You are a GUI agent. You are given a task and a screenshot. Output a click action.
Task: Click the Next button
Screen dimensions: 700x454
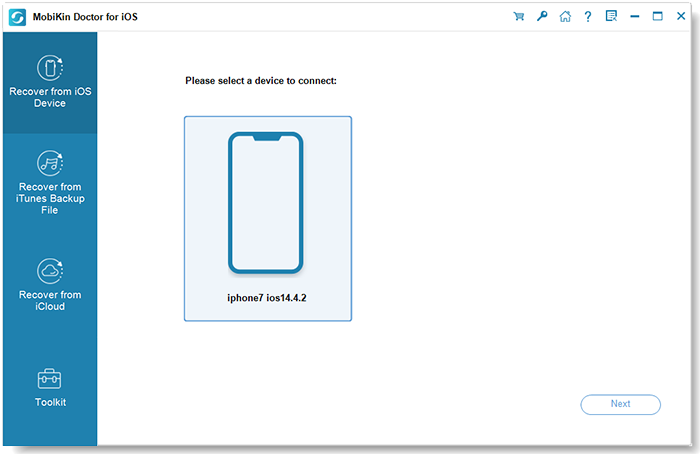pos(621,404)
